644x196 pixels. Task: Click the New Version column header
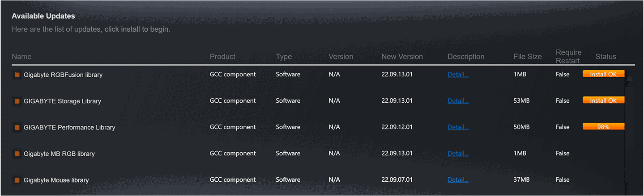point(402,57)
